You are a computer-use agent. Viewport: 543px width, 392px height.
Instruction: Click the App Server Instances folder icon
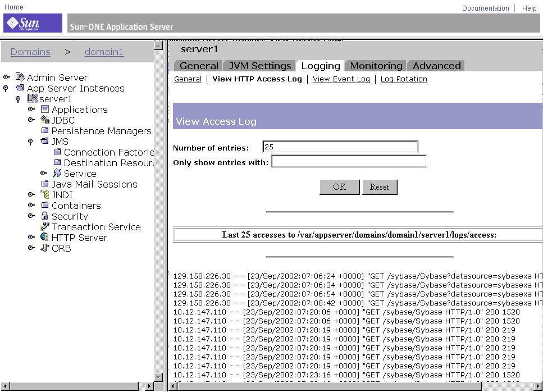20,88
